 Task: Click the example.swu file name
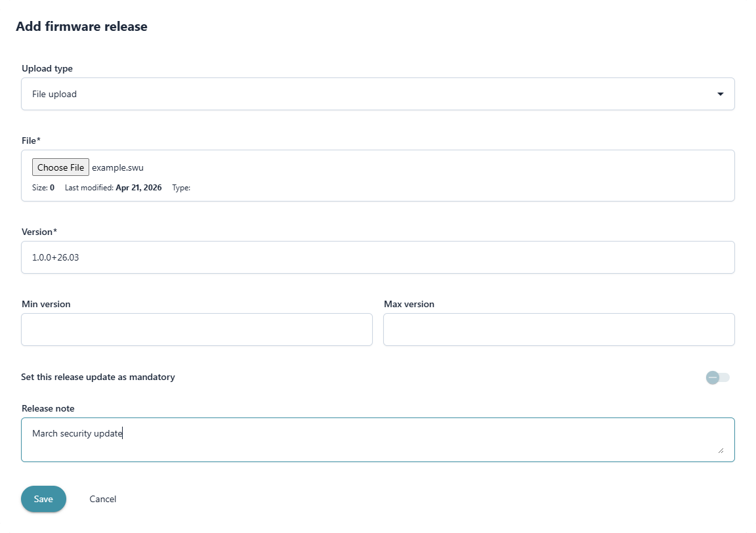tap(117, 167)
